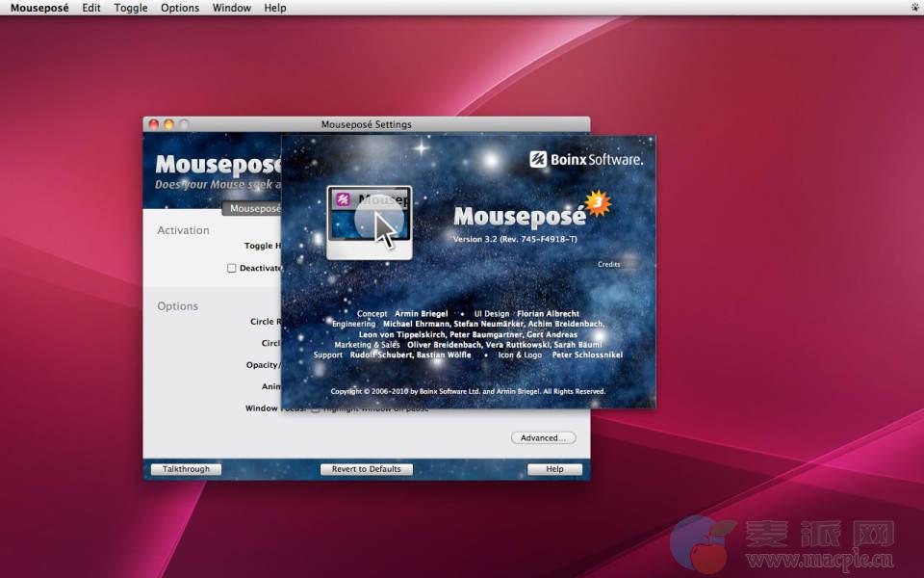Minimize the Mouseposé Settings window
Viewport: 924px width, 578px height.
168,124
